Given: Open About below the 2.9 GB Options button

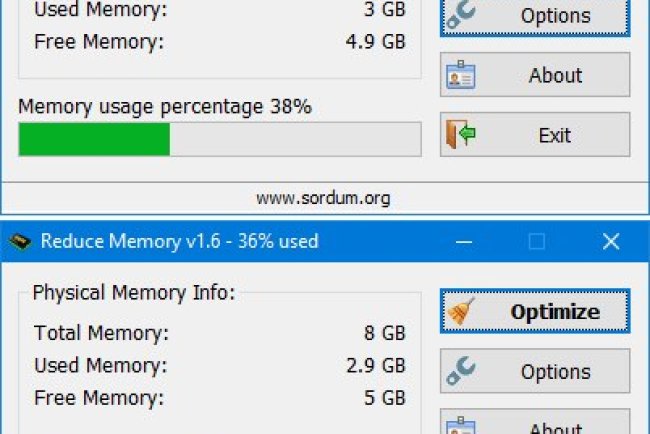Looking at the screenshot, I should coord(535,424).
